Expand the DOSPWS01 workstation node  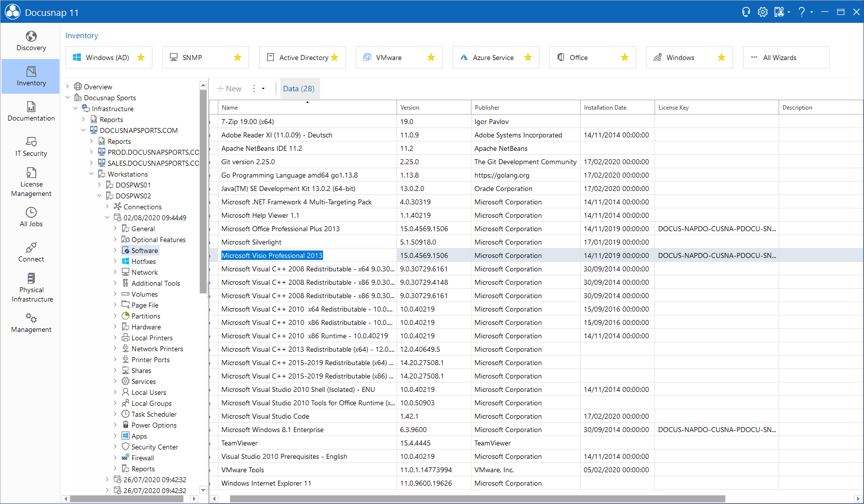coord(100,185)
